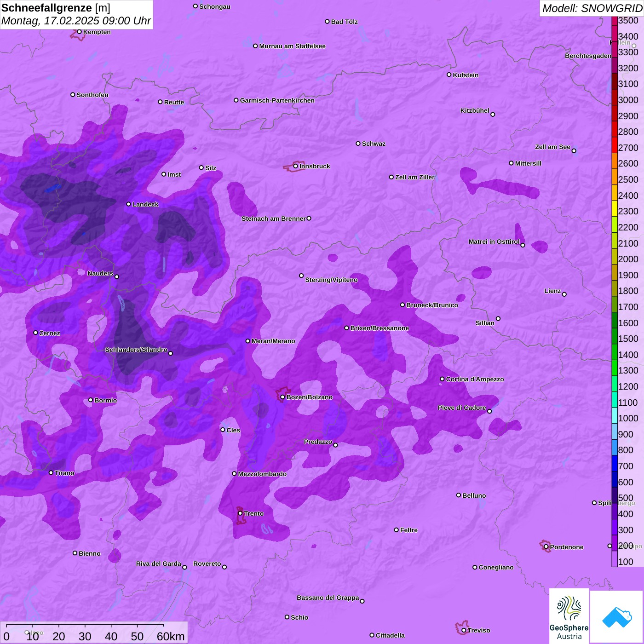This screenshot has width=644, height=644.
Task: Pick the green 1500 m legend color
Action: [615, 336]
